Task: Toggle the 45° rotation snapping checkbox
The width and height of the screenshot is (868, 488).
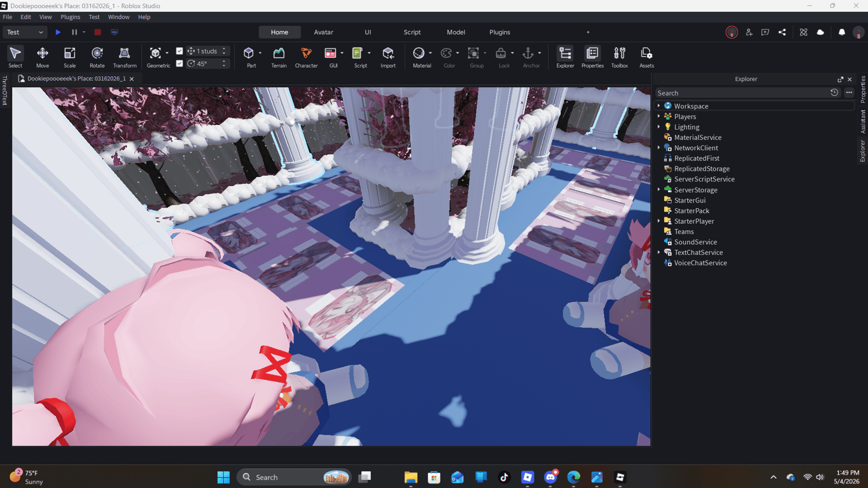Action: click(x=179, y=64)
